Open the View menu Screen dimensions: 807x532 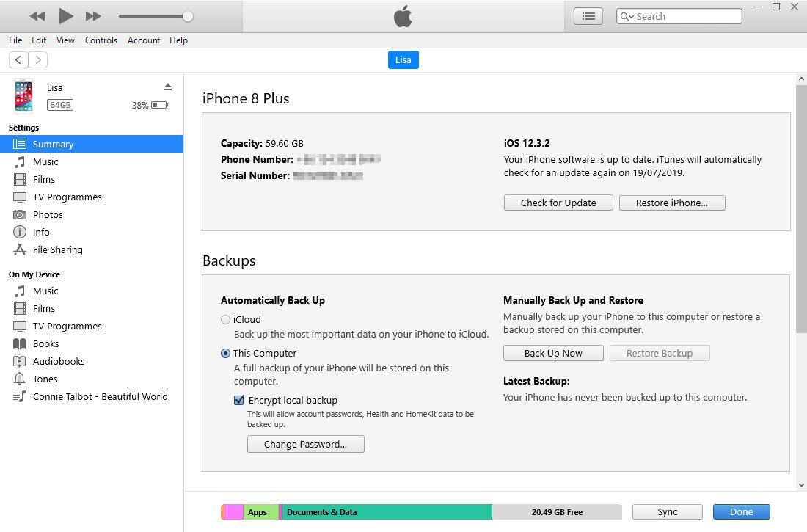pyautogui.click(x=65, y=40)
